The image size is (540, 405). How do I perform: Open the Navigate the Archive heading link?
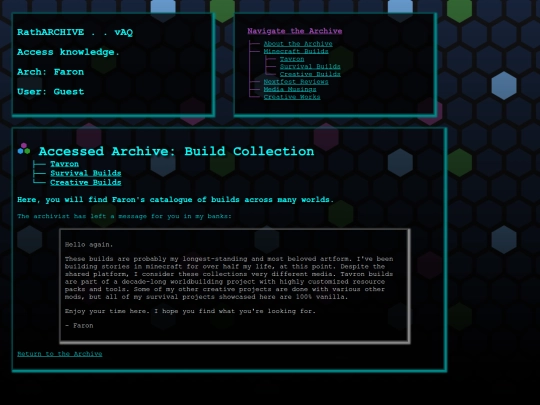295,31
